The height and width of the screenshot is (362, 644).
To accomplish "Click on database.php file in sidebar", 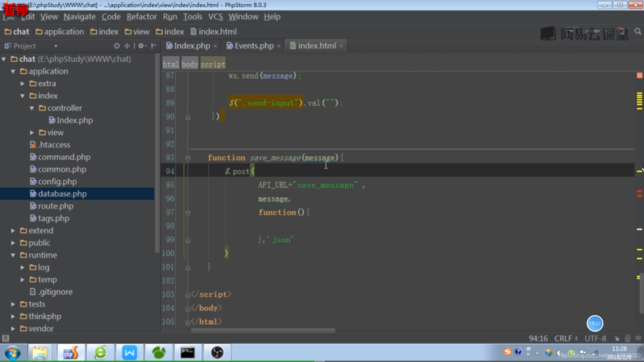I will pyautogui.click(x=62, y=194).
